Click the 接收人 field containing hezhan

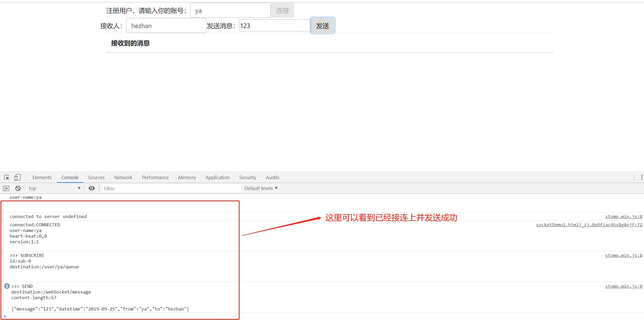point(166,26)
